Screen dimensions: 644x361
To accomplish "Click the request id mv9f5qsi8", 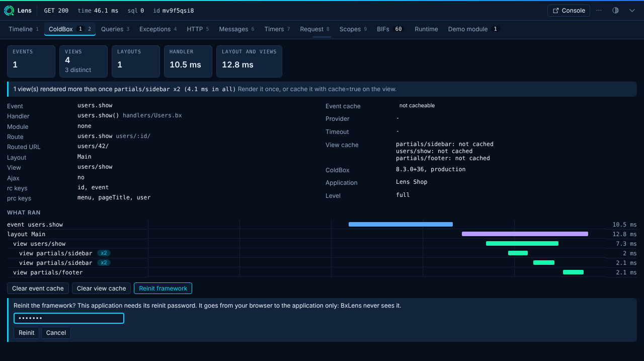I will (x=178, y=11).
